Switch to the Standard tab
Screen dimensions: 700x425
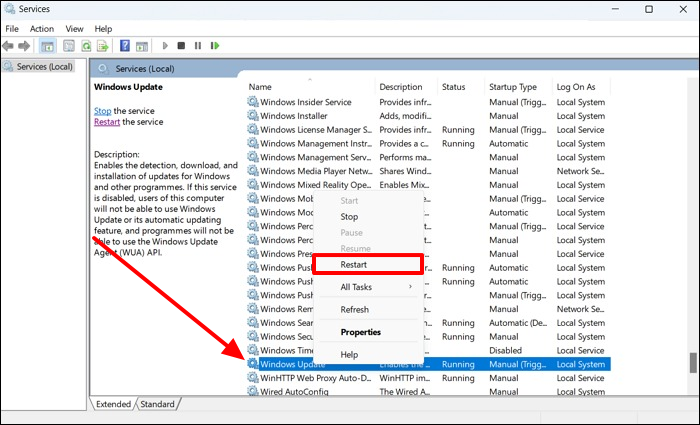[x=156, y=404]
